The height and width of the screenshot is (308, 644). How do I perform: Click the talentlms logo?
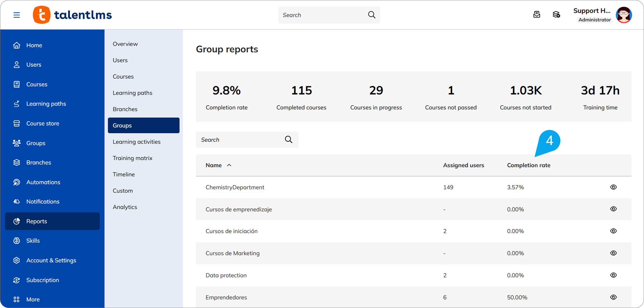click(72, 15)
